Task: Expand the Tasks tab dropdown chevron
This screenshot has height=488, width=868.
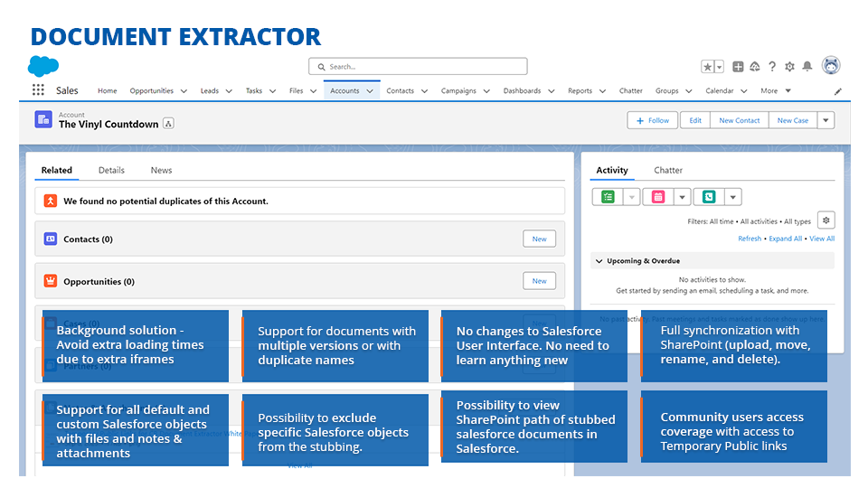Action: pyautogui.click(x=272, y=91)
